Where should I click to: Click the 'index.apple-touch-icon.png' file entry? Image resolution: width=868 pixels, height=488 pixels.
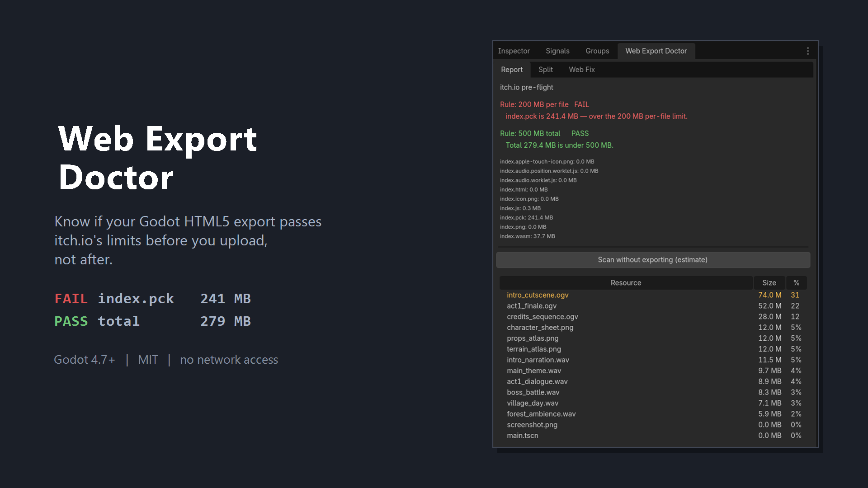coord(547,162)
